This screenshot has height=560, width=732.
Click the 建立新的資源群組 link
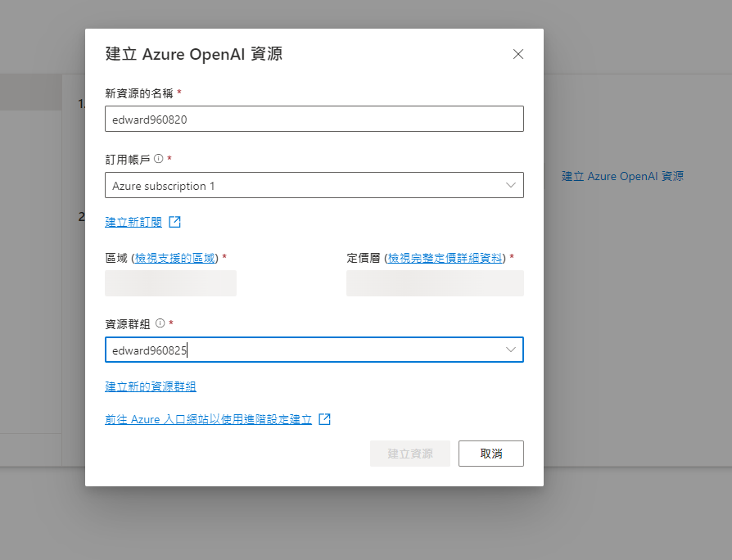151,386
